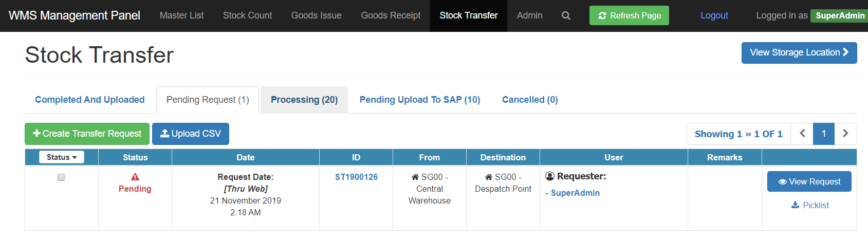Image resolution: width=868 pixels, height=240 pixels.
Task: Open the ST1900126 transfer ID link
Action: (x=356, y=177)
